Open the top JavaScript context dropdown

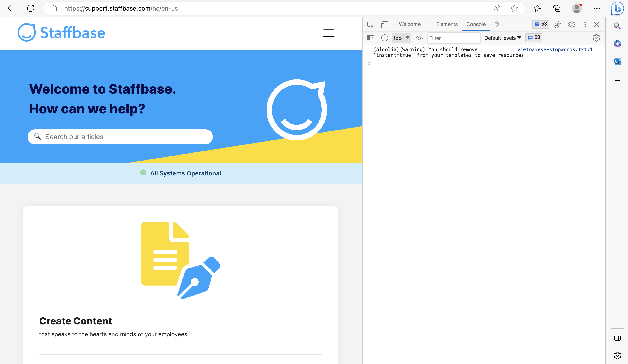point(401,38)
